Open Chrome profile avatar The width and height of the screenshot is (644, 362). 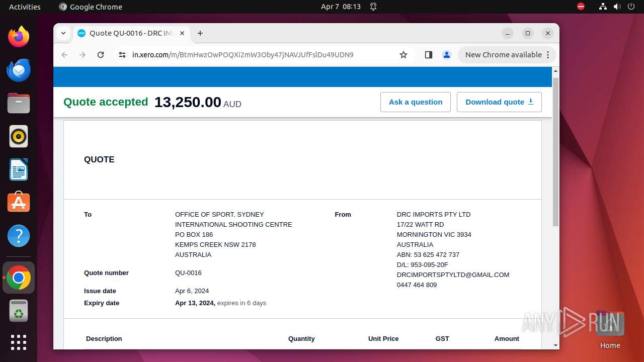pos(447,55)
